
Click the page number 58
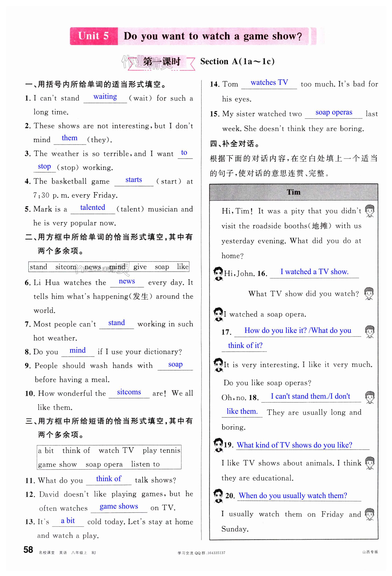click(x=28, y=550)
